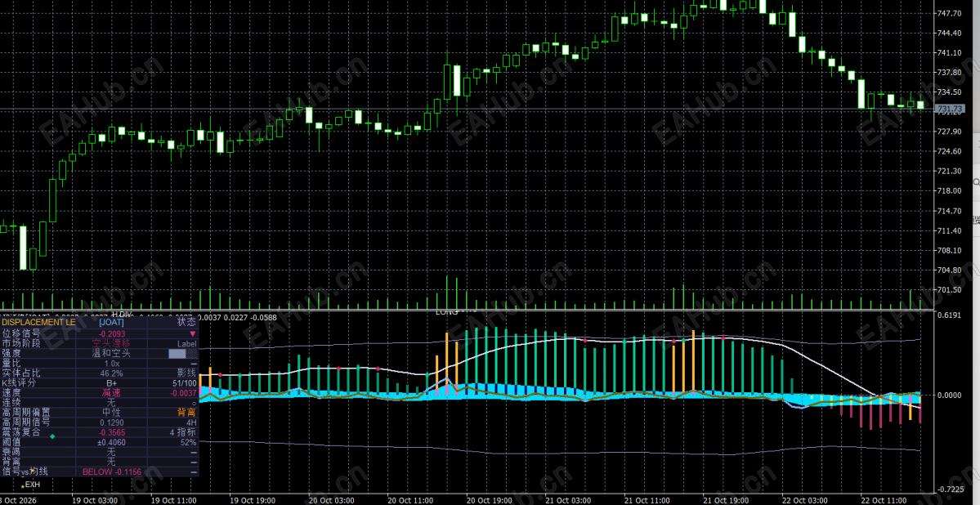Click the 20 Oct 19:00 time axis label
980x505 pixels.
[x=488, y=500]
